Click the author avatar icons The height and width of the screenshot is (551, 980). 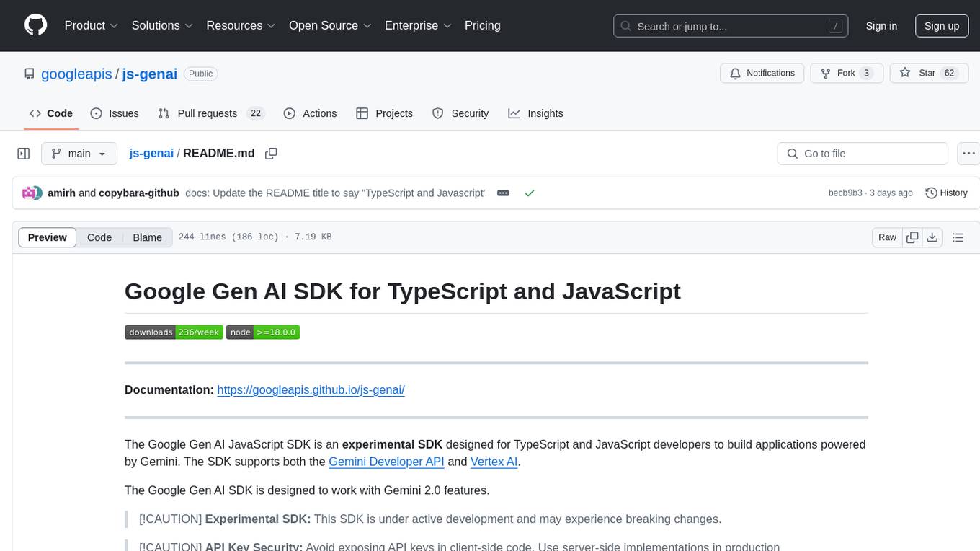pos(32,193)
